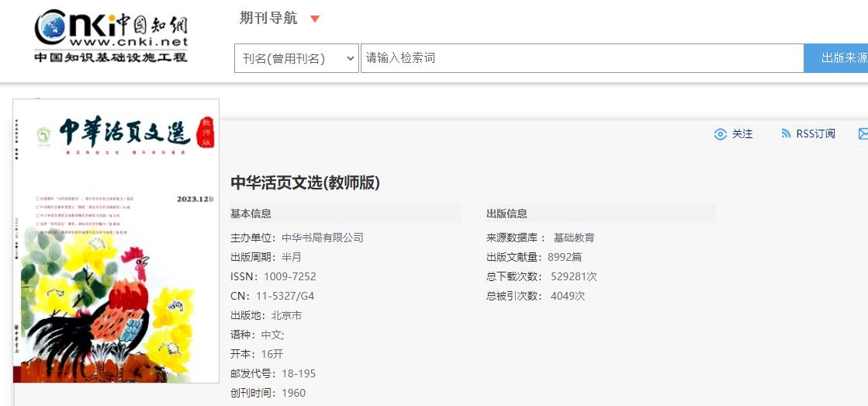The height and width of the screenshot is (406, 868).
Task: Click the 关注 follow link text
Action: (742, 134)
